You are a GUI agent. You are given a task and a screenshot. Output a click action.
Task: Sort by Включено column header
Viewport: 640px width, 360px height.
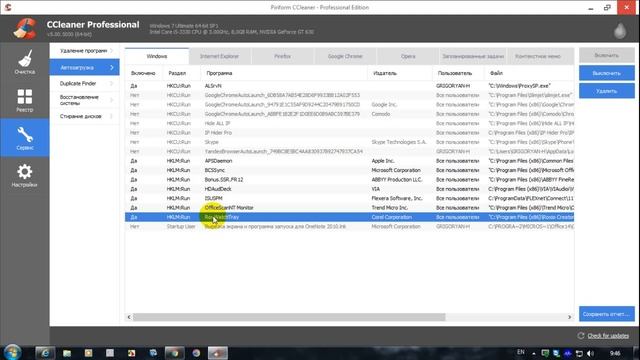(x=144, y=73)
